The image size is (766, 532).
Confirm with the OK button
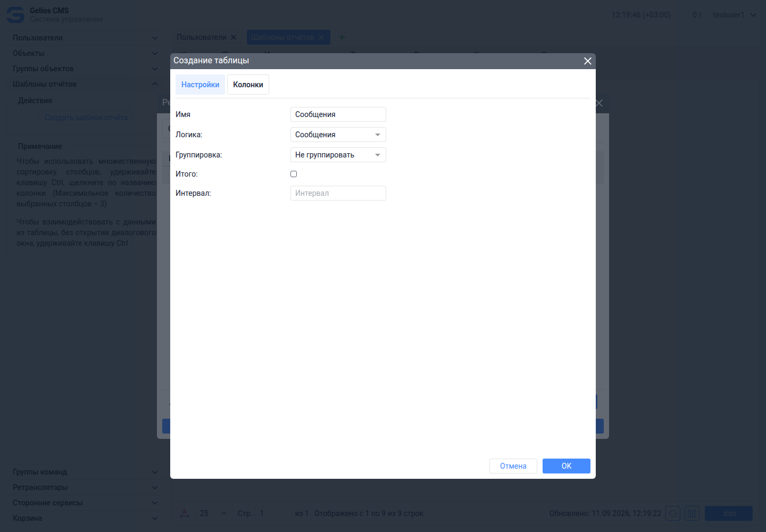click(x=567, y=466)
